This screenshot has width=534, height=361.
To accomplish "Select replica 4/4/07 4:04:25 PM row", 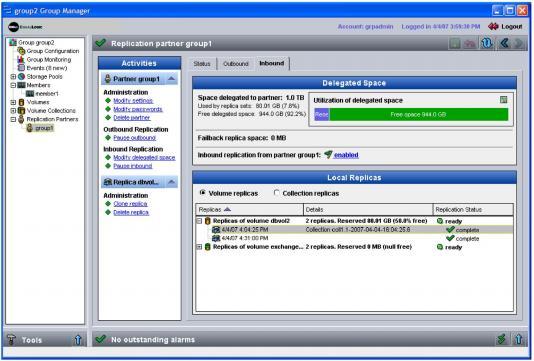I will coord(354,230).
